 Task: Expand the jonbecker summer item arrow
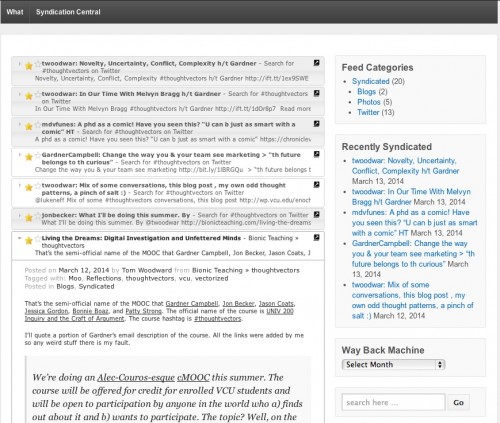[x=19, y=215]
